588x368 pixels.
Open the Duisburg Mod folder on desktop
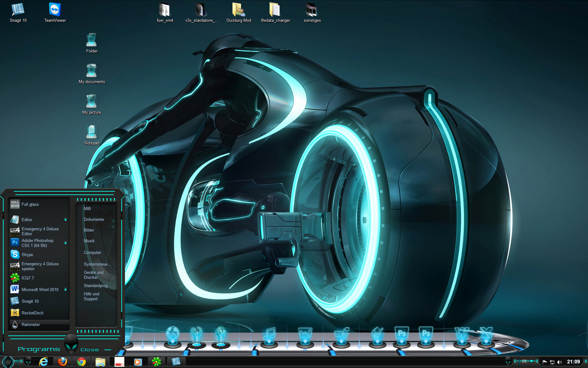click(x=239, y=13)
